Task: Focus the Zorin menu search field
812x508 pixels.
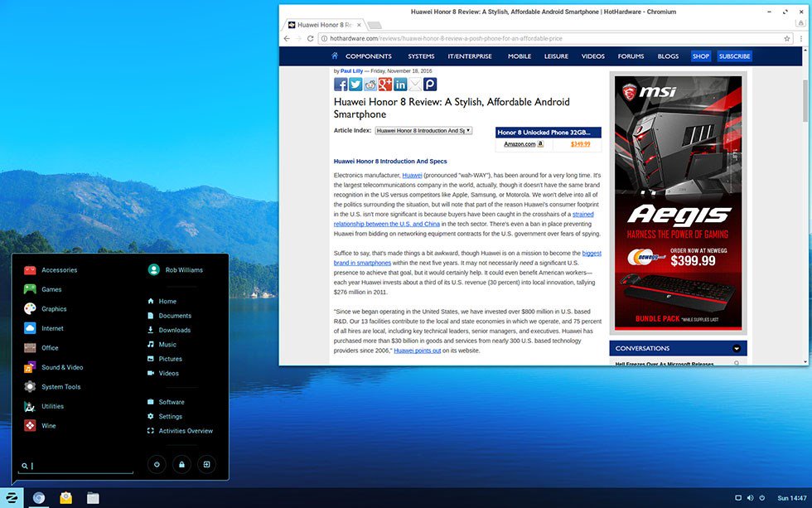Action: tap(76, 466)
